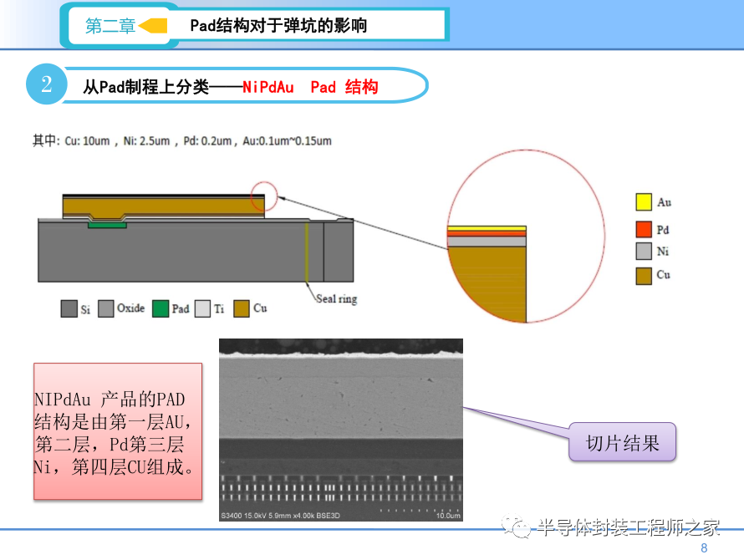
Task: Click the light gray Ti legend swatch
Action: pyautogui.click(x=202, y=308)
